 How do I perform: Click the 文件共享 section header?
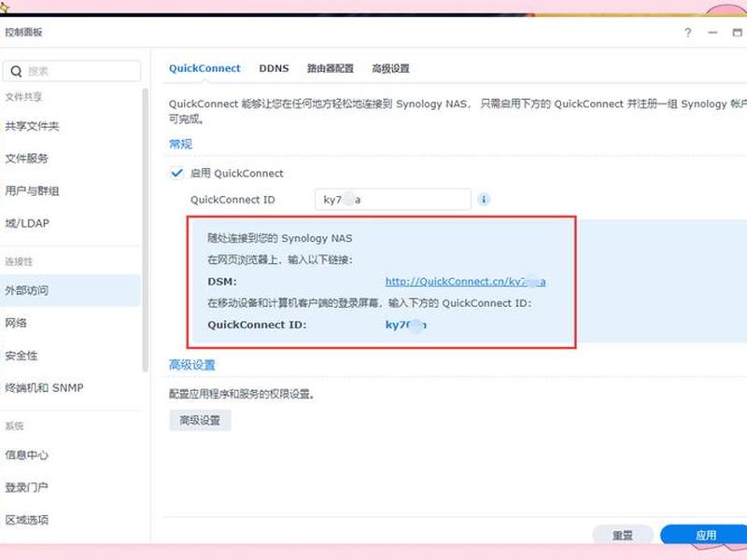coord(23,97)
